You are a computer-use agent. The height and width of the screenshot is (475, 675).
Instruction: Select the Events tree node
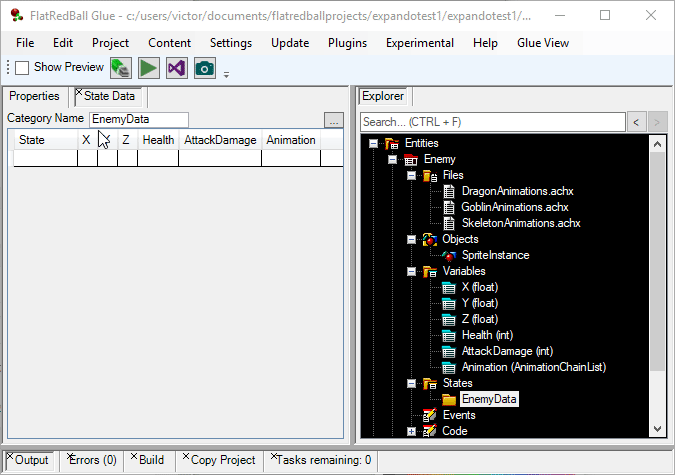459,415
